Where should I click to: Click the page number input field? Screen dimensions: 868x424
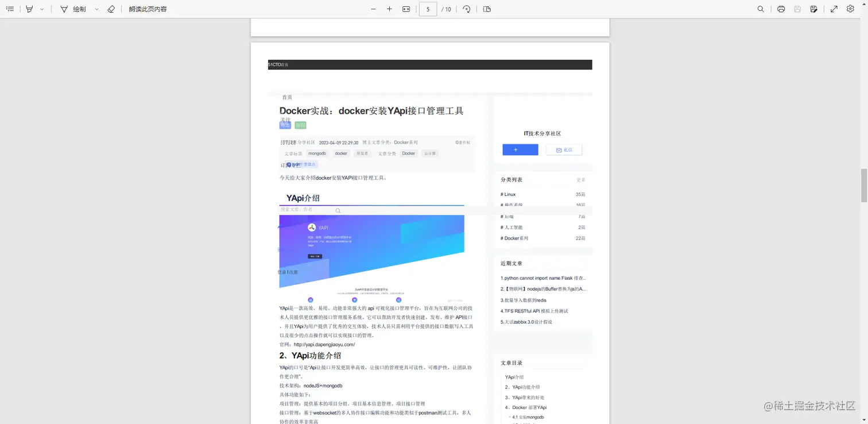tap(428, 9)
